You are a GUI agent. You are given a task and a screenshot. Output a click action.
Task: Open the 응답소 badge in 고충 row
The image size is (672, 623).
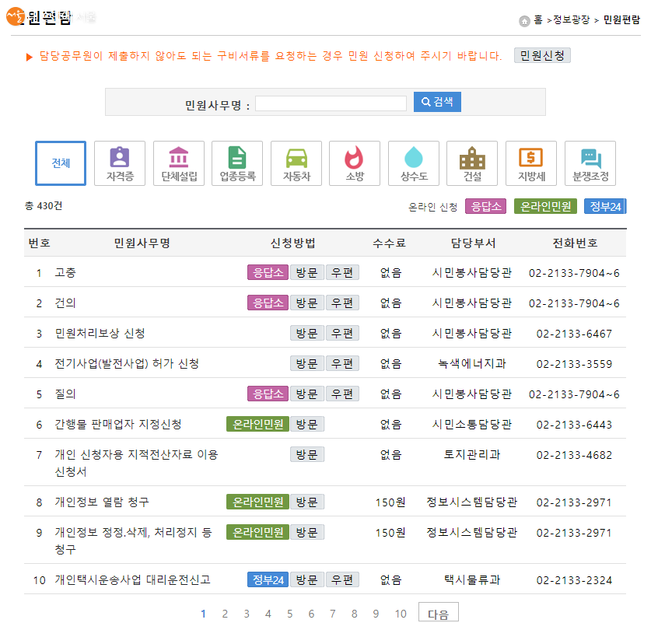point(268,272)
